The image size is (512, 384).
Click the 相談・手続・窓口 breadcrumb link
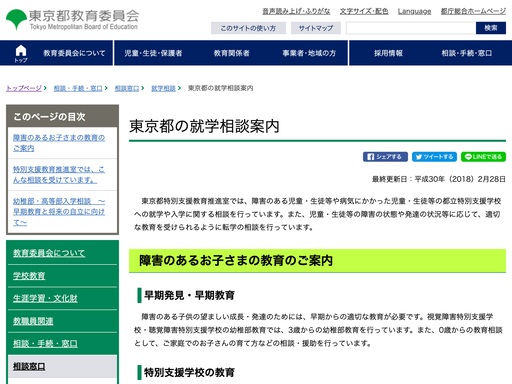coord(78,88)
